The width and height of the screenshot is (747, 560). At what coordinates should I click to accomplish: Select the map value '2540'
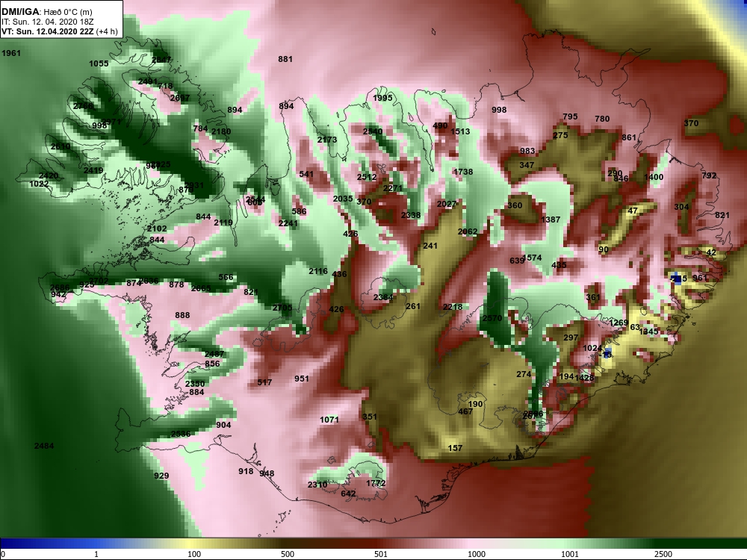(373, 131)
